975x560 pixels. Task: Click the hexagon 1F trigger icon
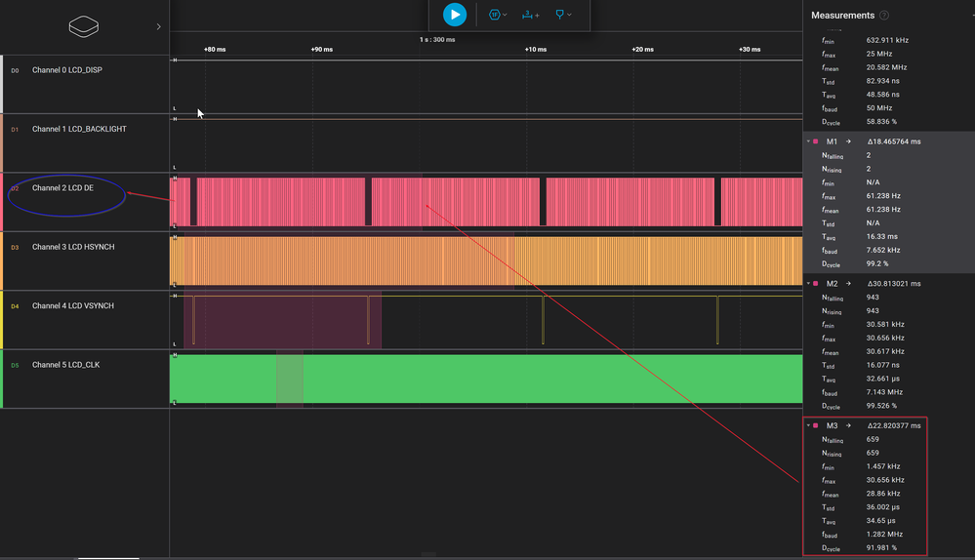tap(495, 15)
